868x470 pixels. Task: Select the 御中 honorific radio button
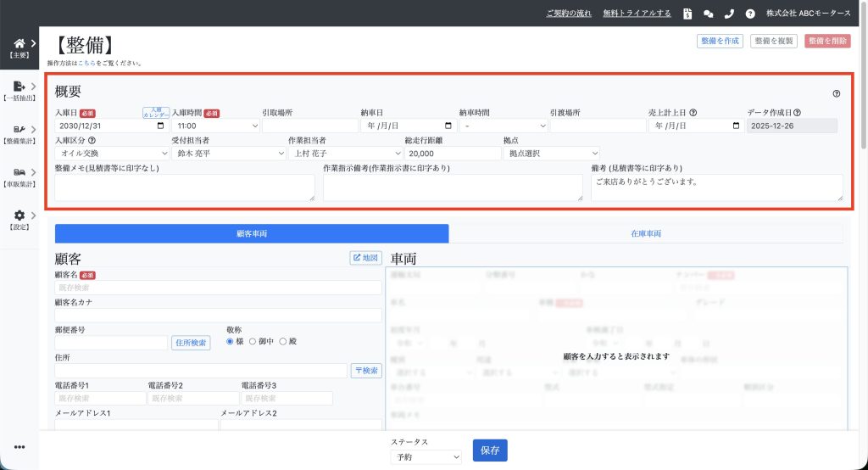coord(251,341)
